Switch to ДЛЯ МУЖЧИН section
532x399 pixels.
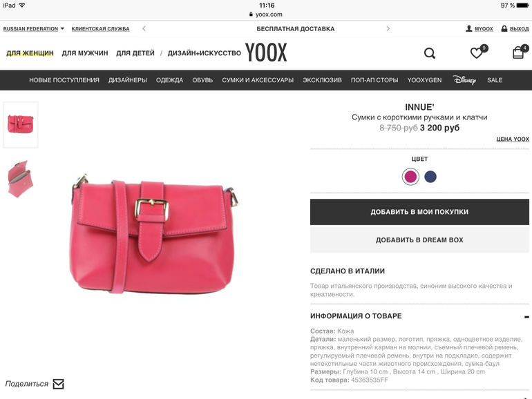click(85, 53)
